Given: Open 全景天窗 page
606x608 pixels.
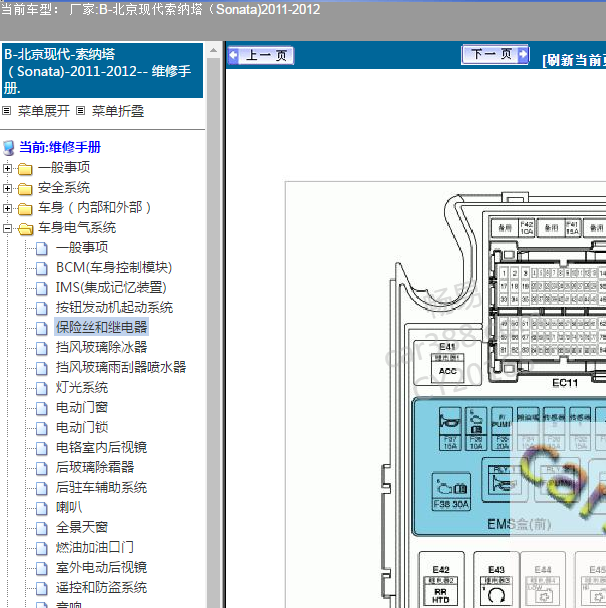Looking at the screenshot, I should [x=82, y=527].
